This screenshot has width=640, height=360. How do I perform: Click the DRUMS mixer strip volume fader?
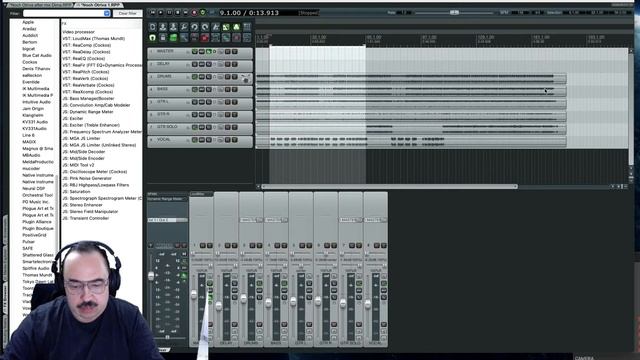click(x=244, y=299)
